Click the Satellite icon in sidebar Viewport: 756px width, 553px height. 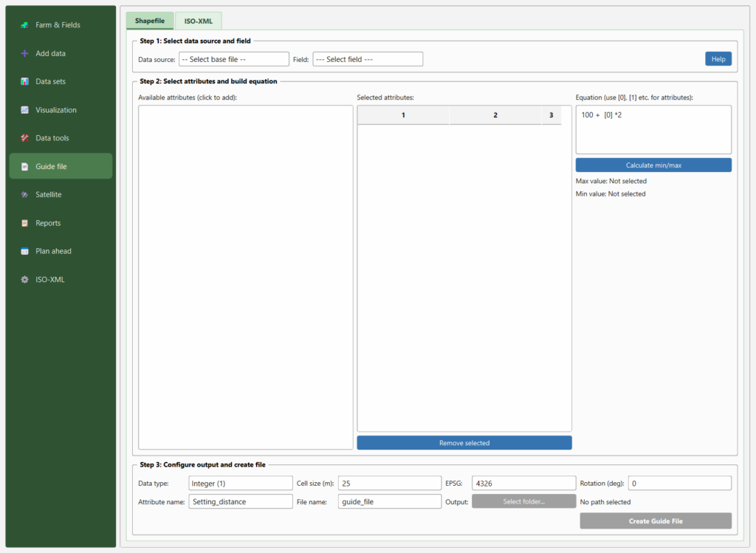[24, 195]
